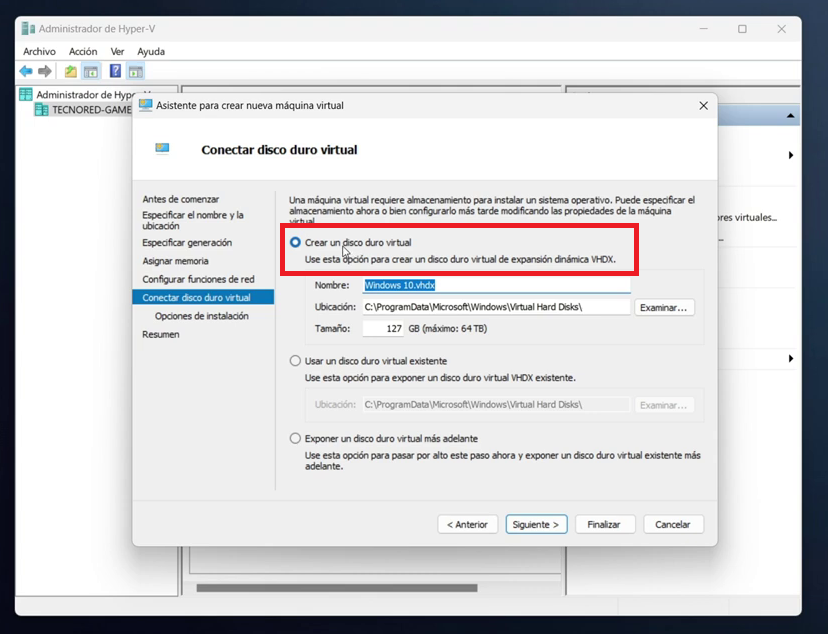Open the Acción menu
This screenshot has width=828, height=634.
[x=83, y=51]
